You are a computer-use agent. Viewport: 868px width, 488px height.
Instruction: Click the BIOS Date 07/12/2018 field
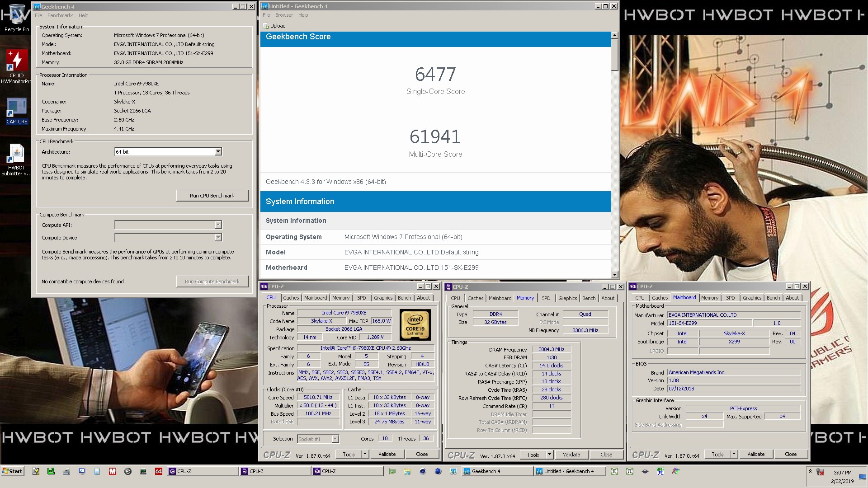[734, 389]
